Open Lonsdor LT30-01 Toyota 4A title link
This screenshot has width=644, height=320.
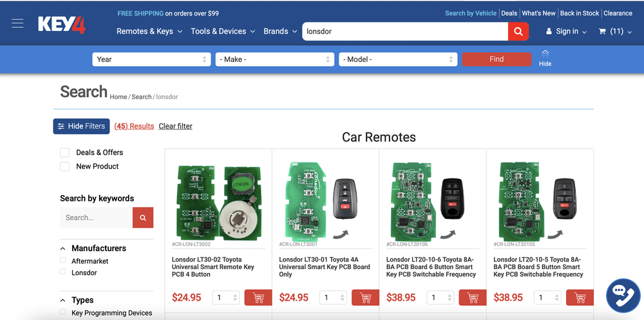coord(325,267)
